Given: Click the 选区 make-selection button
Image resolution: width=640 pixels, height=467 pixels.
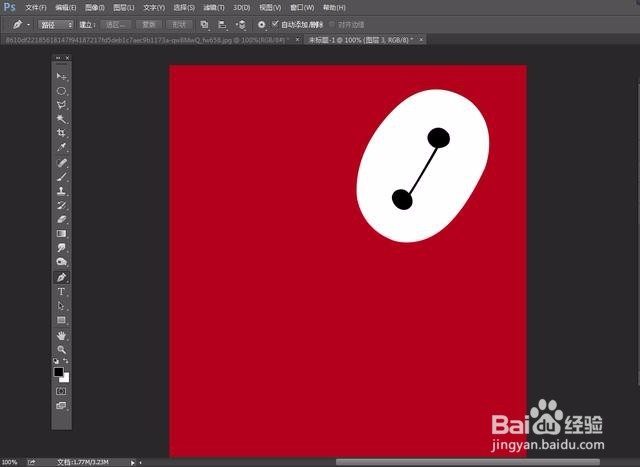Looking at the screenshot, I should point(116,25).
